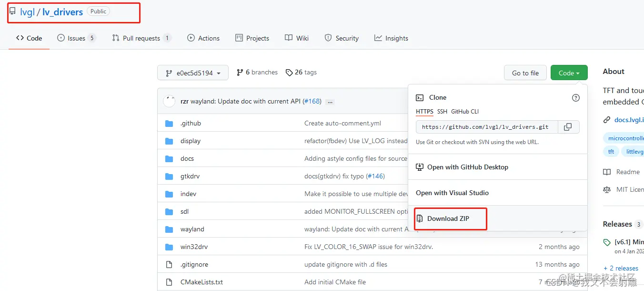This screenshot has height=291, width=644.
Task: Go to the Projects tab
Action: pos(252,38)
